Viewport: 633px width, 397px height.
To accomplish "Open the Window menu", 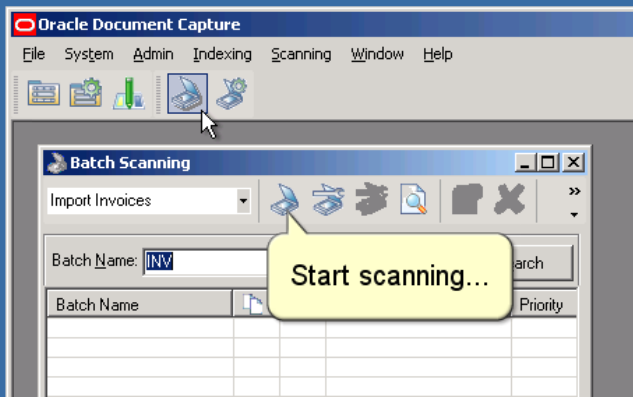I will [x=377, y=54].
